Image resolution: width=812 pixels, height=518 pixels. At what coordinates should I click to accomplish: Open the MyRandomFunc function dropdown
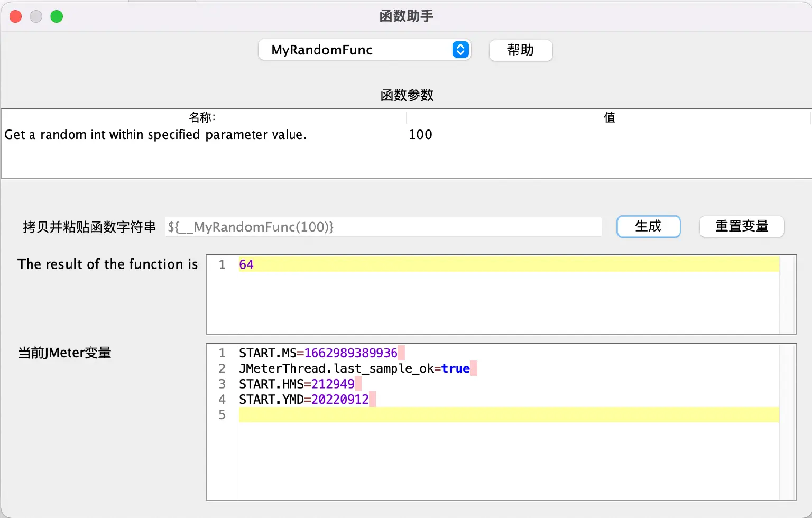click(x=364, y=50)
